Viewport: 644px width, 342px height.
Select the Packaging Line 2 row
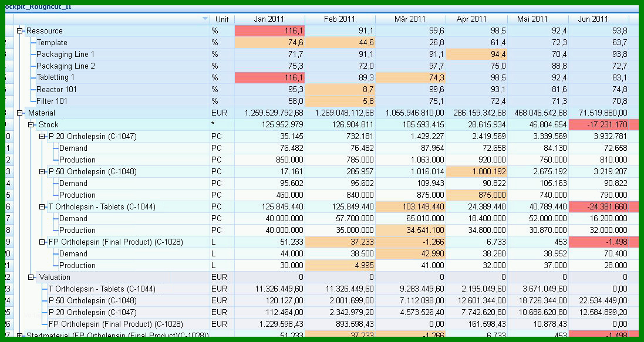click(x=66, y=66)
